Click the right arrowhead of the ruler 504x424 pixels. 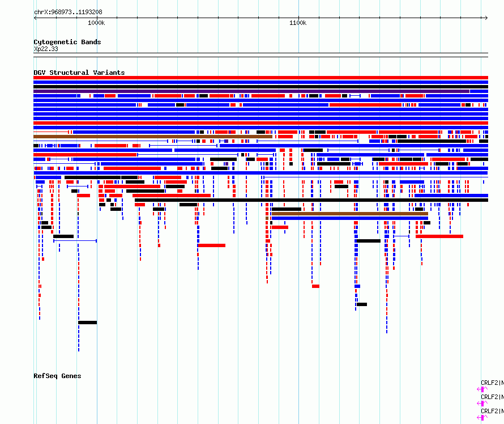tap(486, 18)
